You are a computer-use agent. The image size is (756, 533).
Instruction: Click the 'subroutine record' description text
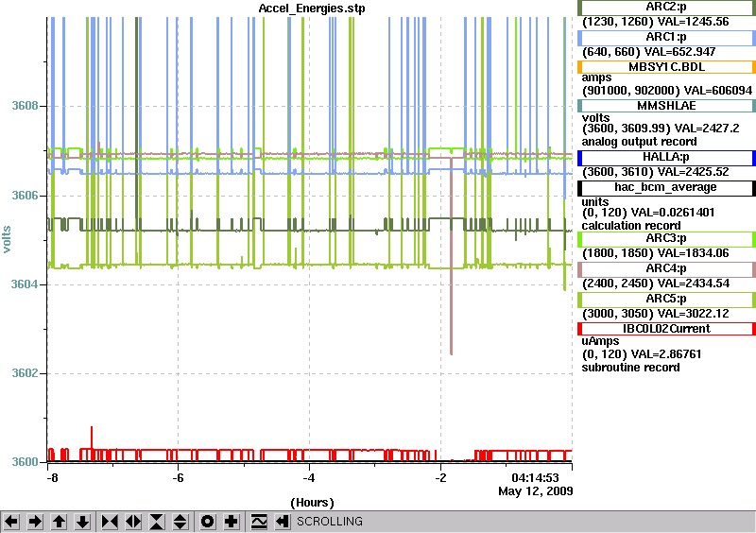[630, 368]
